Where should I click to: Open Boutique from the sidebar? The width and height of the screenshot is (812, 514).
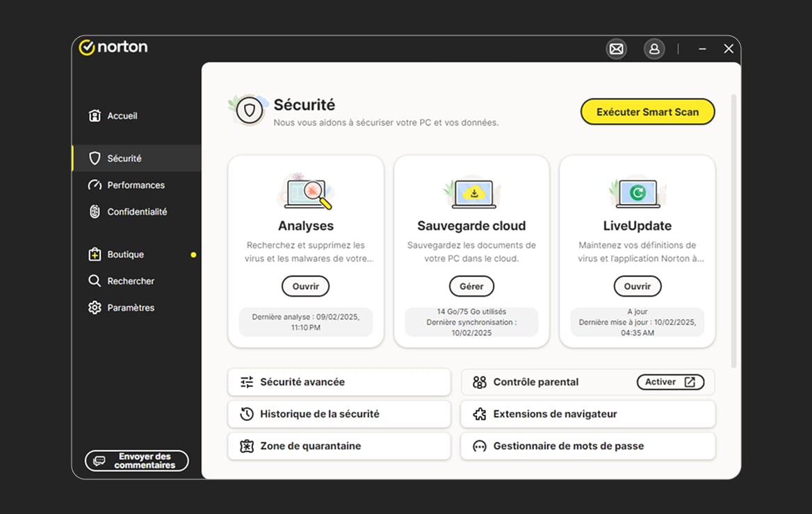[x=125, y=255]
